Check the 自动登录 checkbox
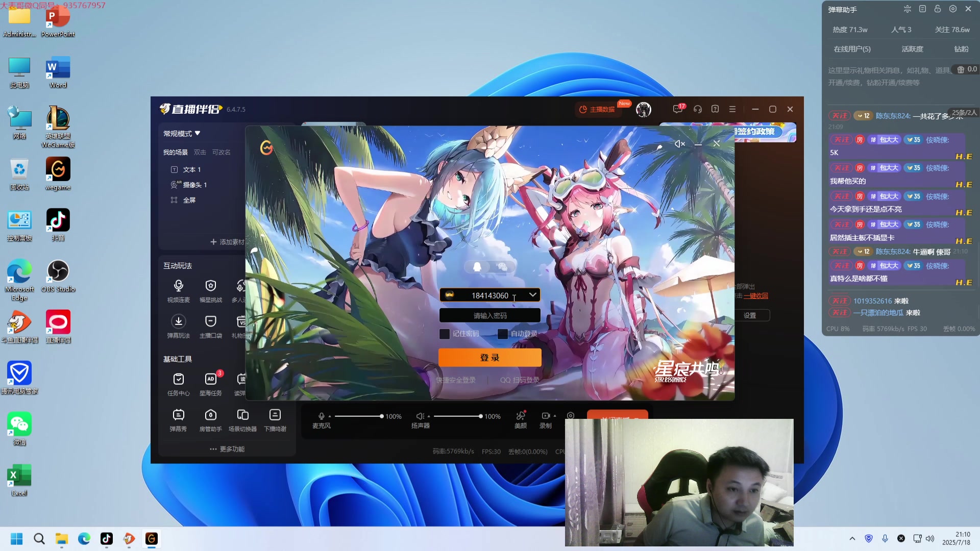The height and width of the screenshot is (551, 980). point(503,334)
